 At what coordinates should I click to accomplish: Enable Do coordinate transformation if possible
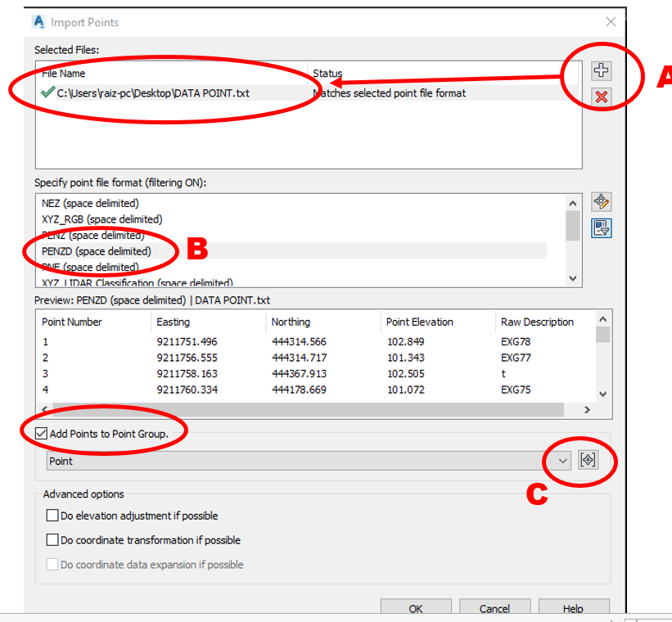click(52, 540)
